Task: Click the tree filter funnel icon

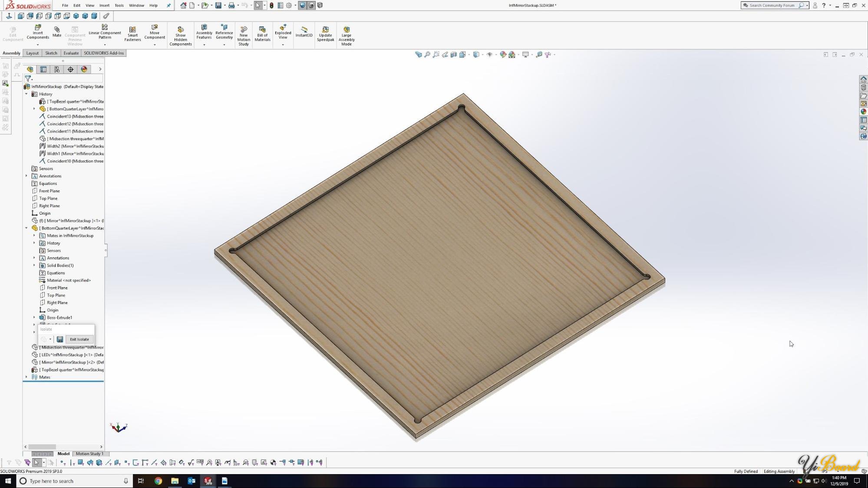Action: [28, 79]
